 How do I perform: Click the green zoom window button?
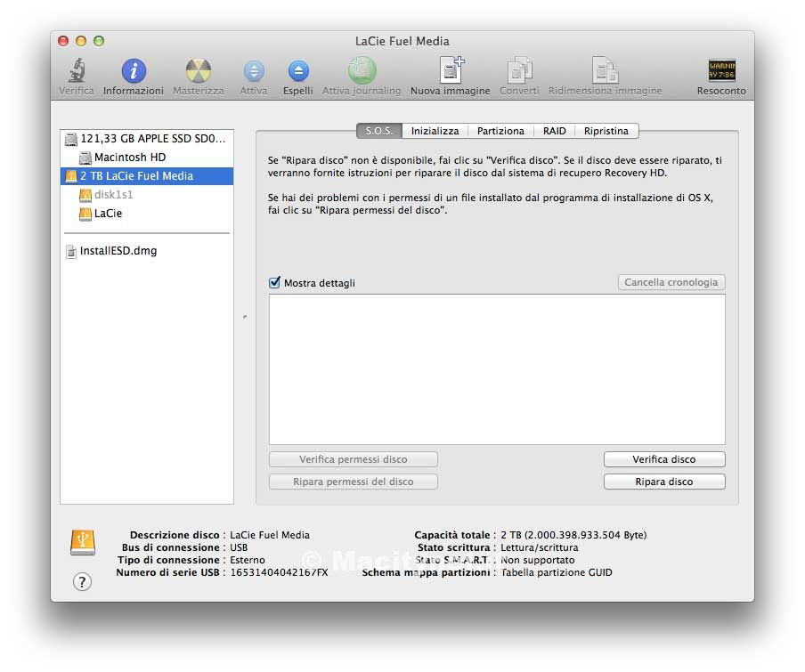click(x=99, y=41)
